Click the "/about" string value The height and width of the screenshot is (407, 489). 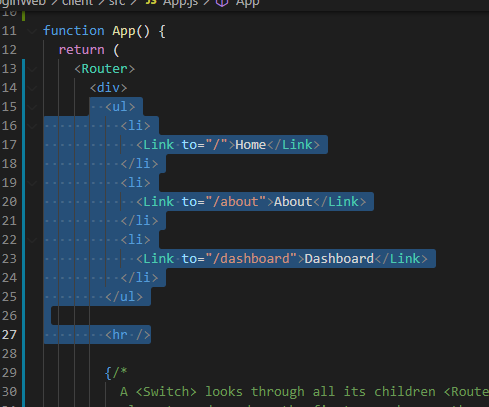[x=235, y=202]
